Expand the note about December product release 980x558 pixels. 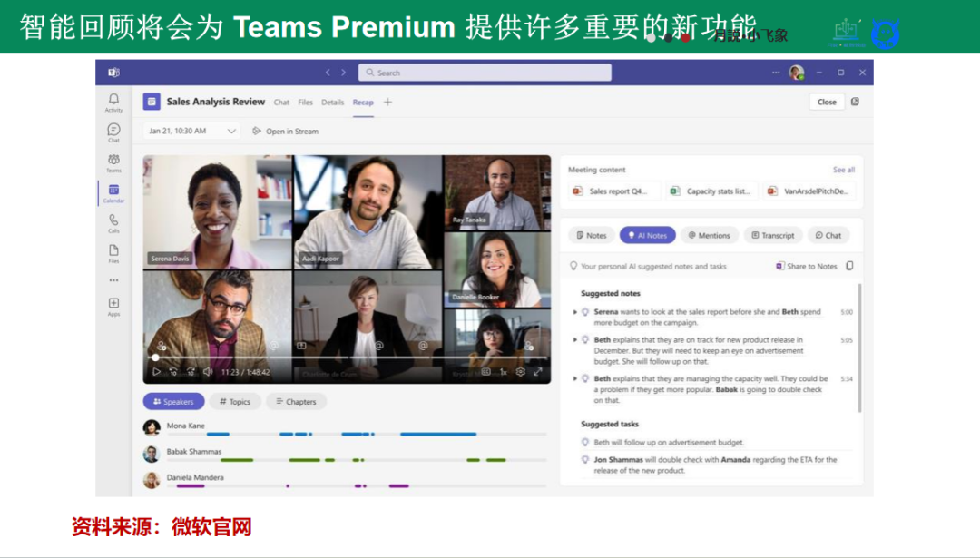point(575,340)
